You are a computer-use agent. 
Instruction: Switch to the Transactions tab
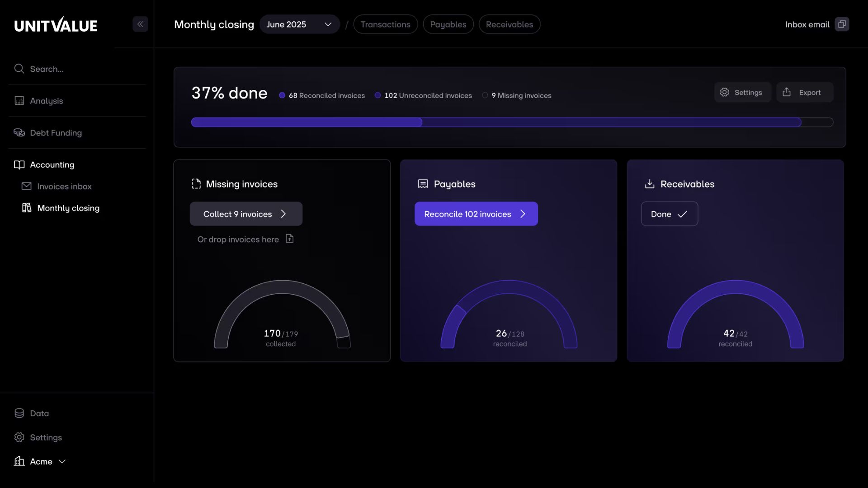(385, 24)
